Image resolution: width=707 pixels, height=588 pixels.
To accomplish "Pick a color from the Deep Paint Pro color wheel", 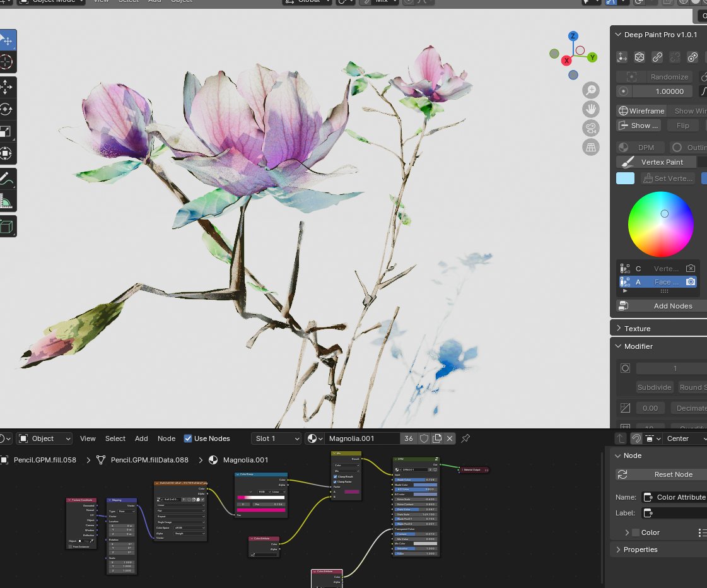I will point(660,224).
